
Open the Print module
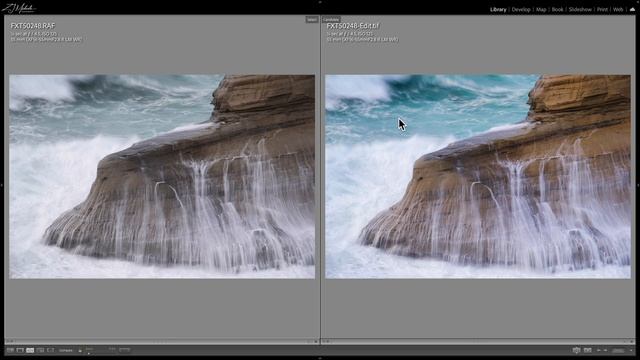pos(602,9)
